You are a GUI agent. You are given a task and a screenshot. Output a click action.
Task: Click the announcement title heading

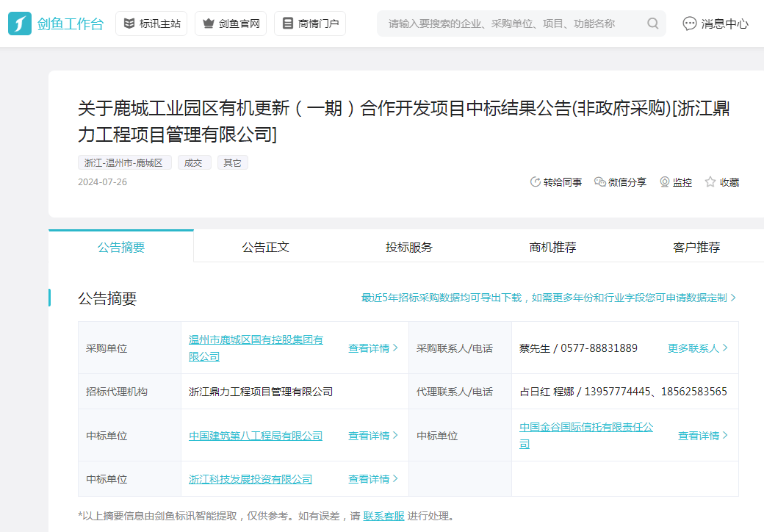403,121
